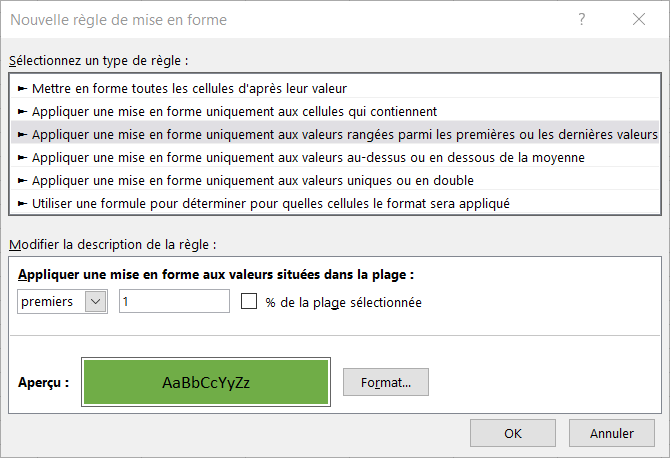The width and height of the screenshot is (670, 458).
Task: Click arrow icon beside 'au-dessus ou en dessous de la moyenne'
Action: tap(22, 158)
